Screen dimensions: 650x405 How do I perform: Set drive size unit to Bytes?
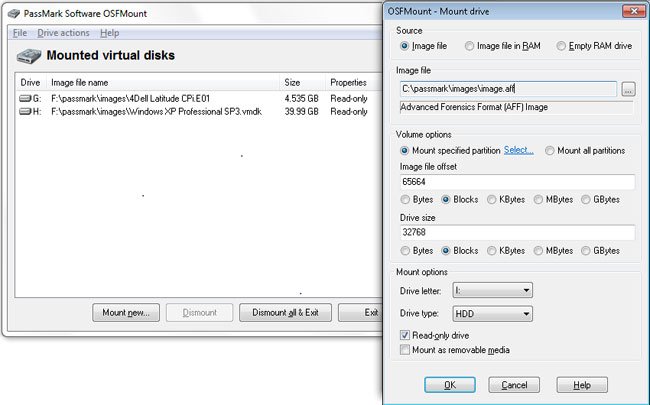point(405,251)
